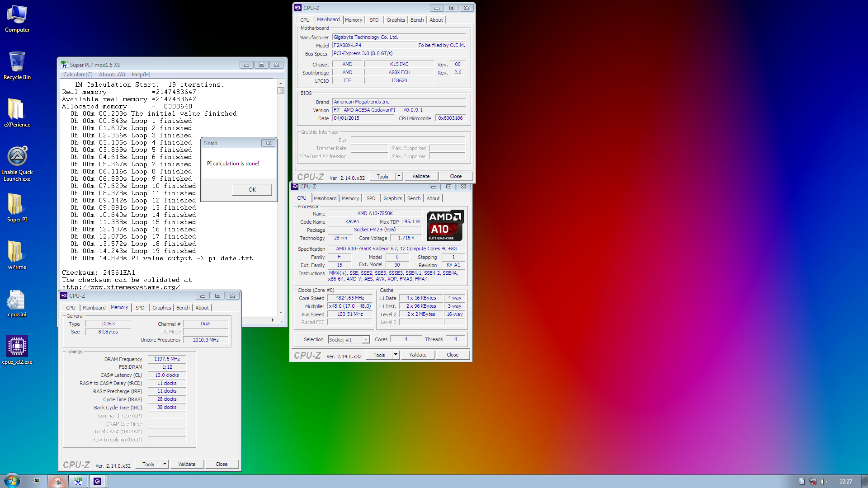868x488 pixels.
Task: Click the network tray icon
Action: pos(812,482)
